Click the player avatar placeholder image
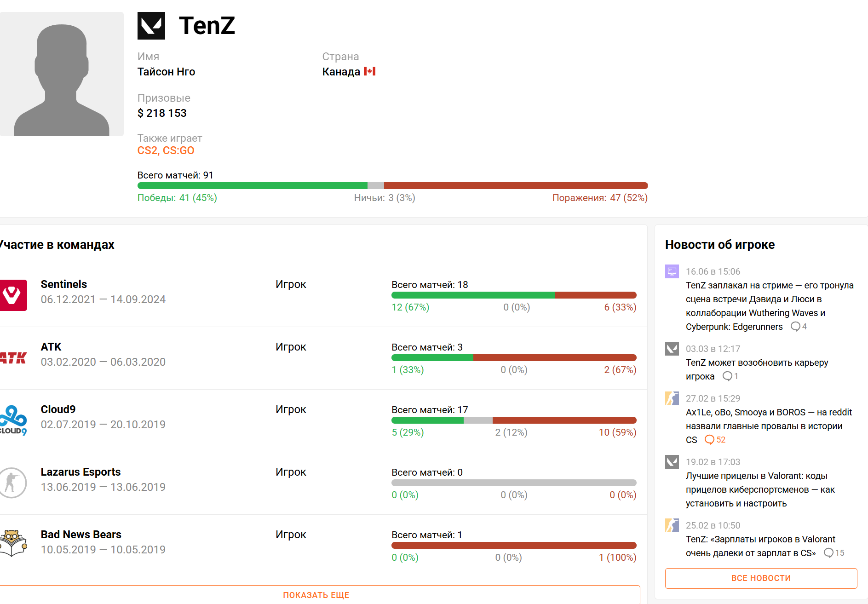This screenshot has width=868, height=604. 62,74
